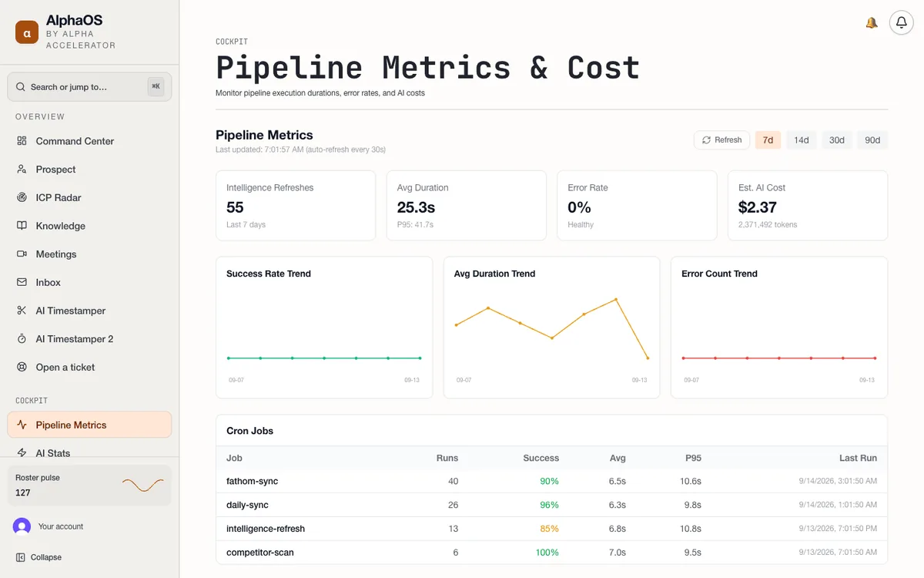The height and width of the screenshot is (578, 924).
Task: Click the Last updated timestamp text
Action: (300, 150)
